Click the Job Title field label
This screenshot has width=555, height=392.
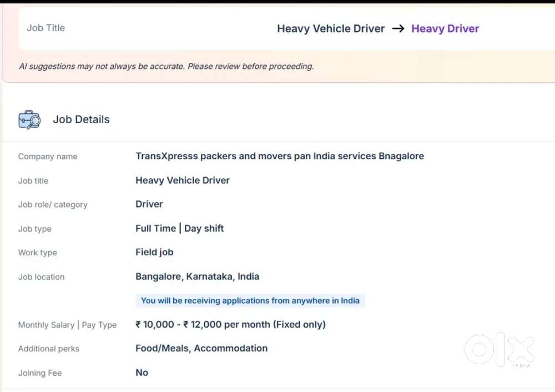(46, 28)
